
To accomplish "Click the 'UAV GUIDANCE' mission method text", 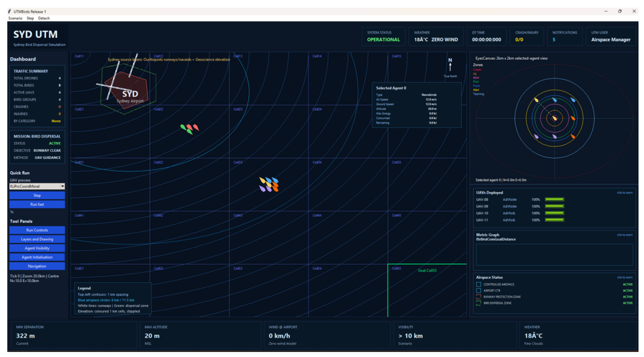I will point(47,157).
